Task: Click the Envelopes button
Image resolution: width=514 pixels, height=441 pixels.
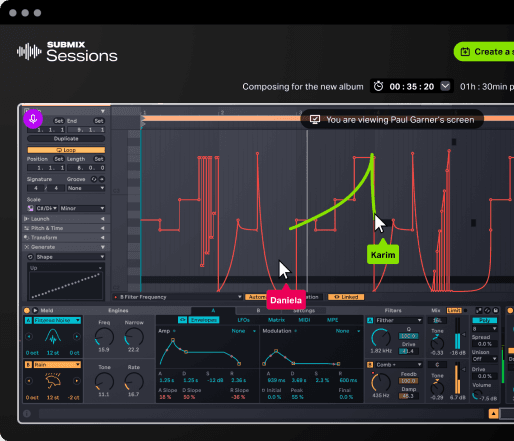Action: click(204, 320)
